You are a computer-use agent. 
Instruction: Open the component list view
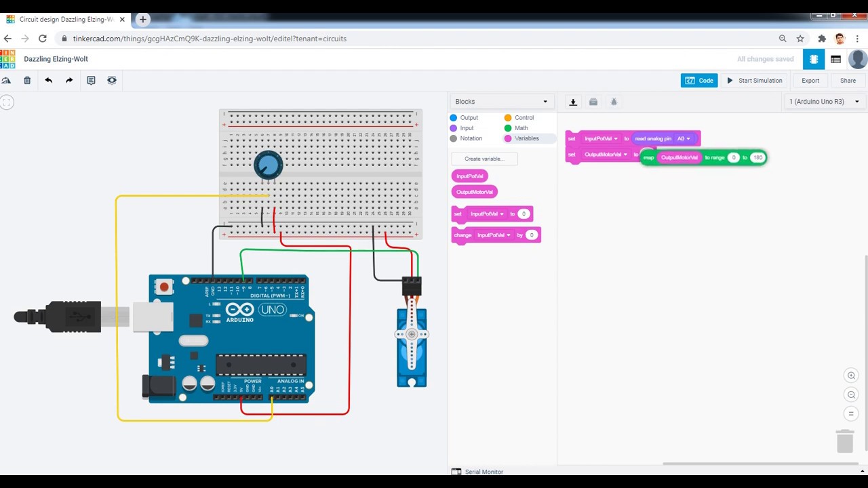coord(835,59)
